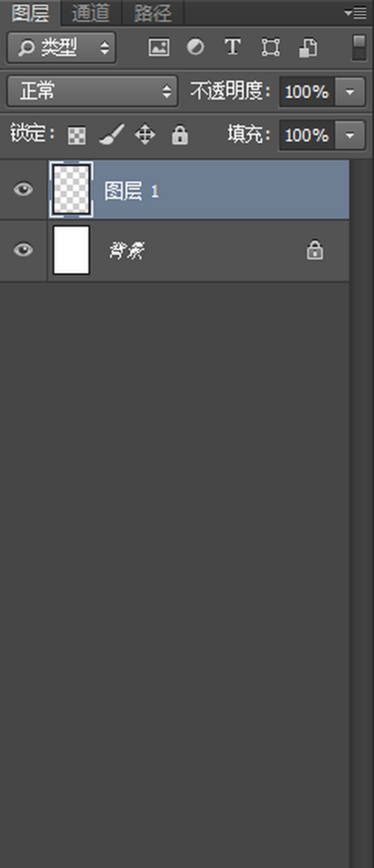Lock transparent pixels checkerboard icon
This screenshot has height=868, width=374.
click(x=77, y=135)
